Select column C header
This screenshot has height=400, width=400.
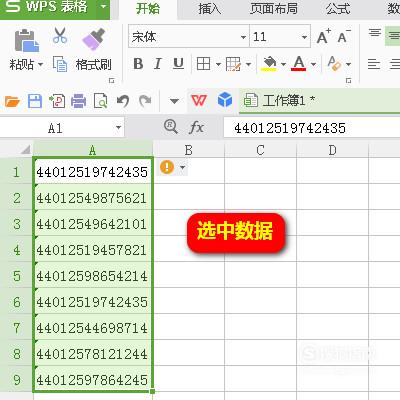(260, 150)
